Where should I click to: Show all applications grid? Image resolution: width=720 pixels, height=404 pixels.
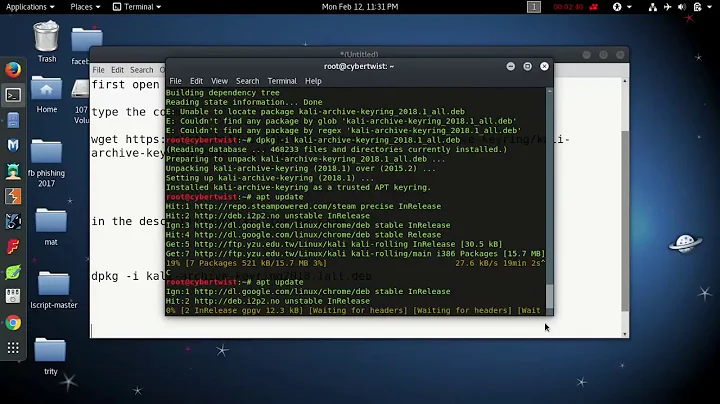pos(13,348)
